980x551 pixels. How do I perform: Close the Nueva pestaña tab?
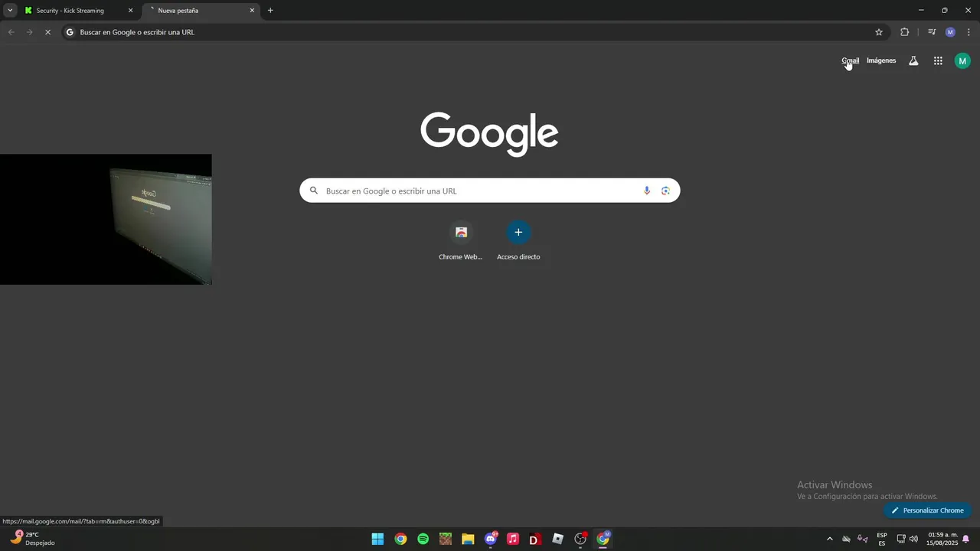(252, 11)
